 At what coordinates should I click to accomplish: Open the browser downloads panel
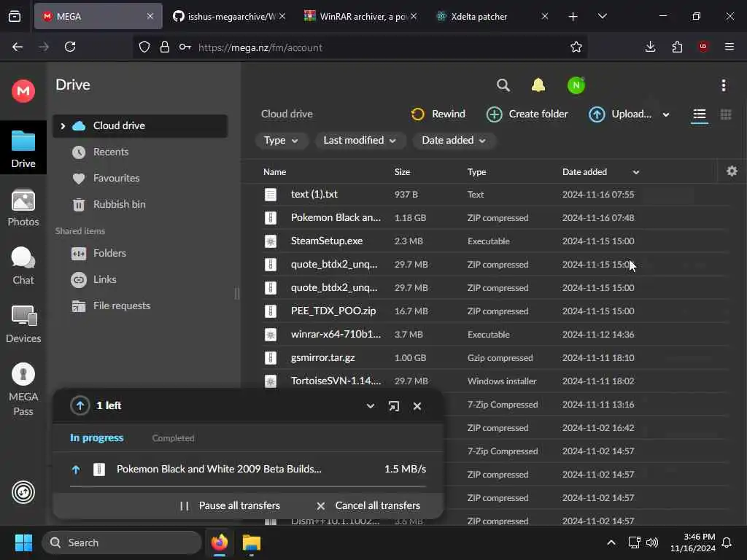(650, 47)
